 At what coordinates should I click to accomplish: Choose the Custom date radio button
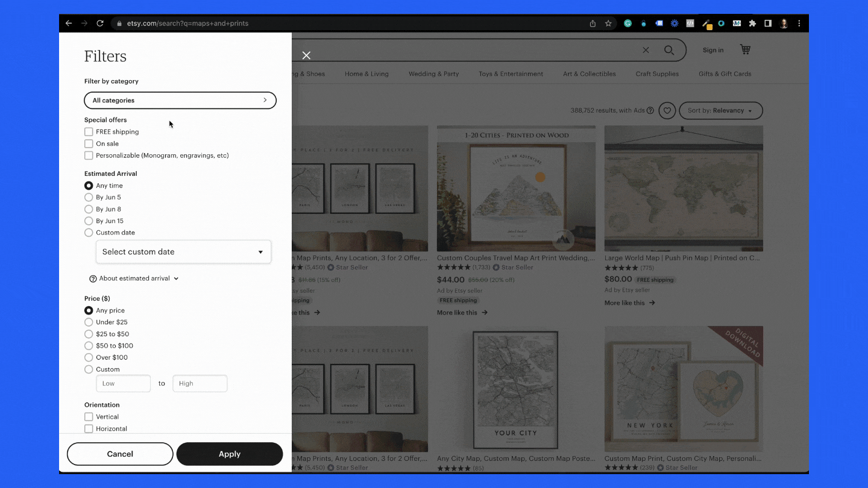click(89, 233)
